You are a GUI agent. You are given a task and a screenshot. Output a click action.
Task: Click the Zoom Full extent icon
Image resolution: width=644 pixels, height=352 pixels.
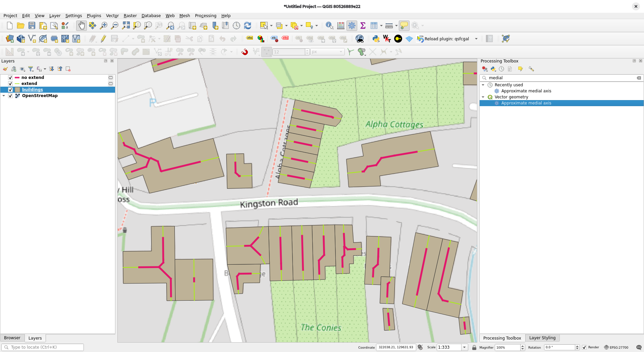click(x=126, y=26)
